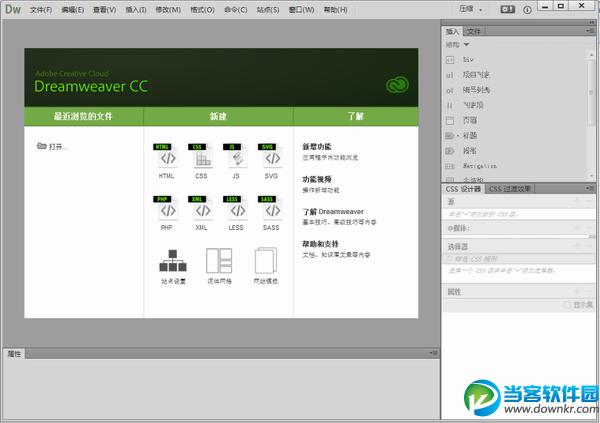Select the 属性 tab at the bottom
The width and height of the screenshot is (600, 423).
tap(14, 354)
